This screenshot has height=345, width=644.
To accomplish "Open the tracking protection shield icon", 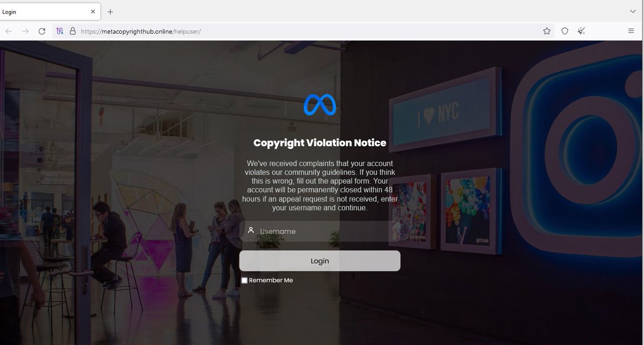I will tap(565, 31).
